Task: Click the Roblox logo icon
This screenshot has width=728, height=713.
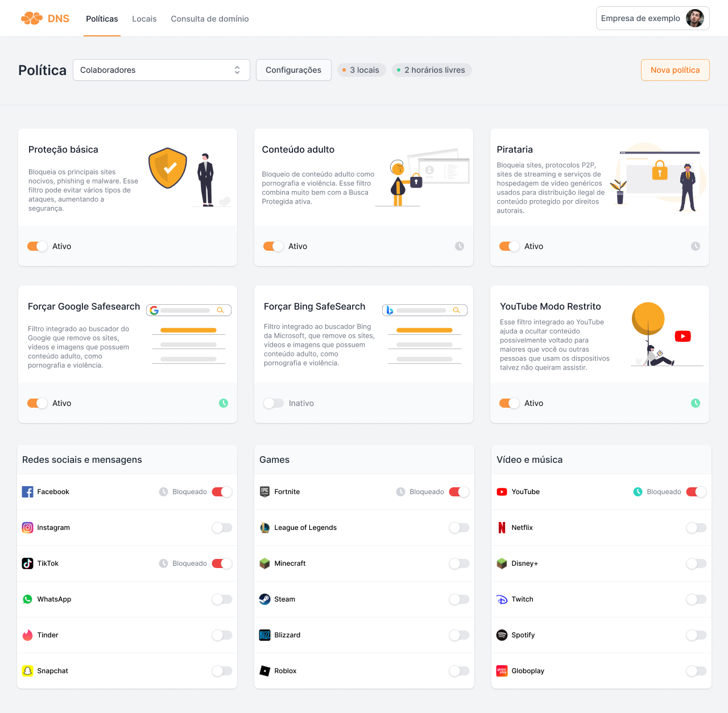Action: pos(264,671)
